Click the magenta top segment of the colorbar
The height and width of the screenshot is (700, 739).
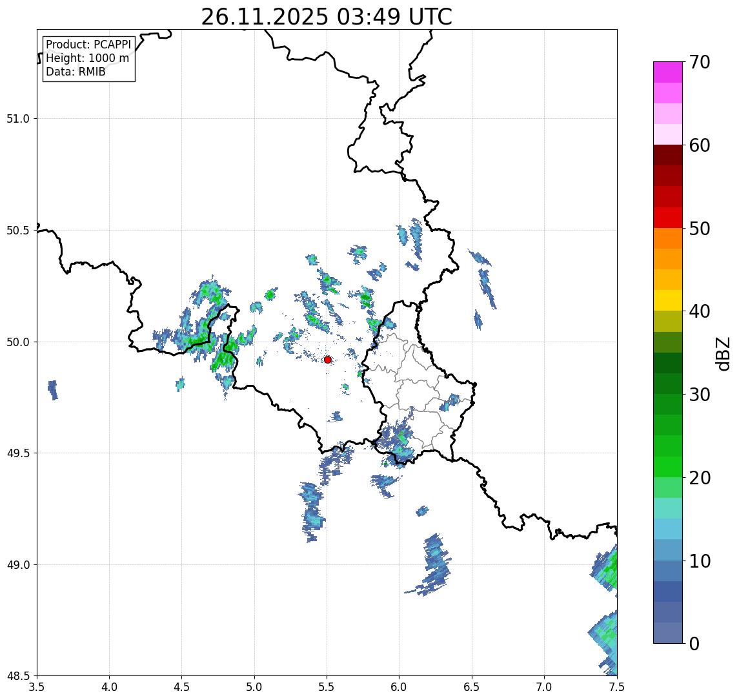[668, 72]
